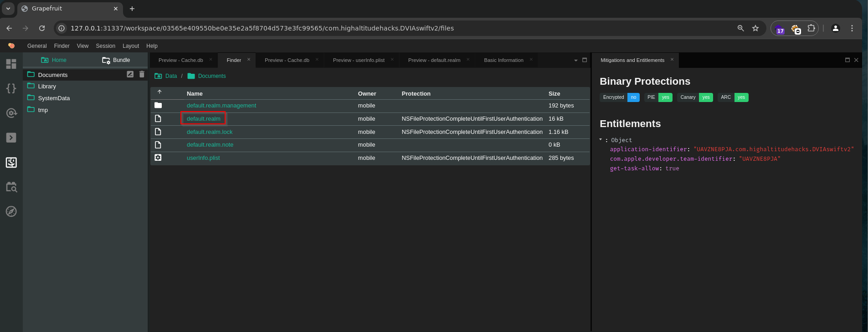Viewport: 868px width, 332px height.
Task: Switch to Preview - default.realm tab
Action: pyautogui.click(x=434, y=60)
